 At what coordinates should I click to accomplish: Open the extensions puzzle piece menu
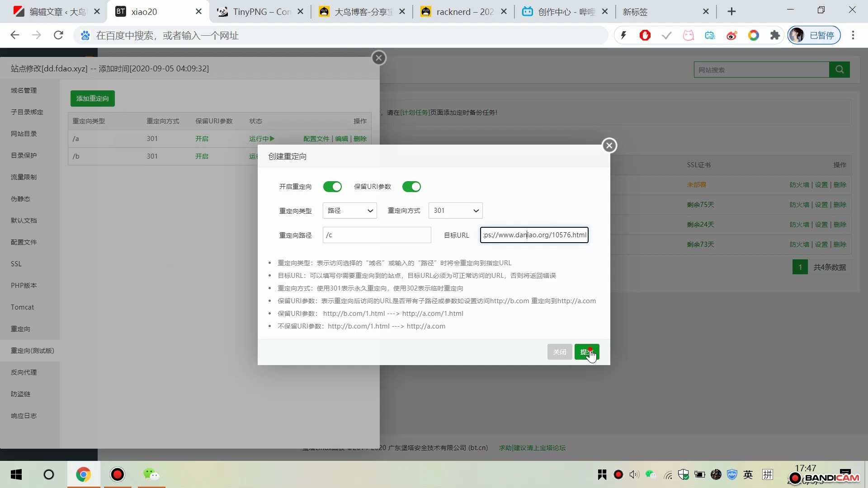pyautogui.click(x=775, y=35)
